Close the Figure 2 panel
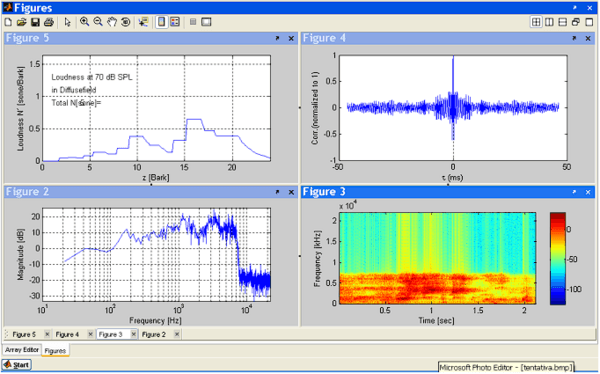The image size is (600, 374). (291, 192)
